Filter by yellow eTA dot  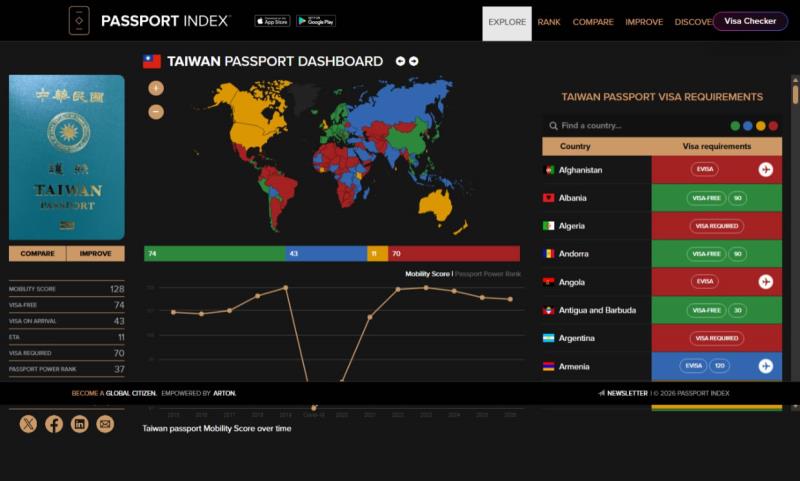(761, 126)
